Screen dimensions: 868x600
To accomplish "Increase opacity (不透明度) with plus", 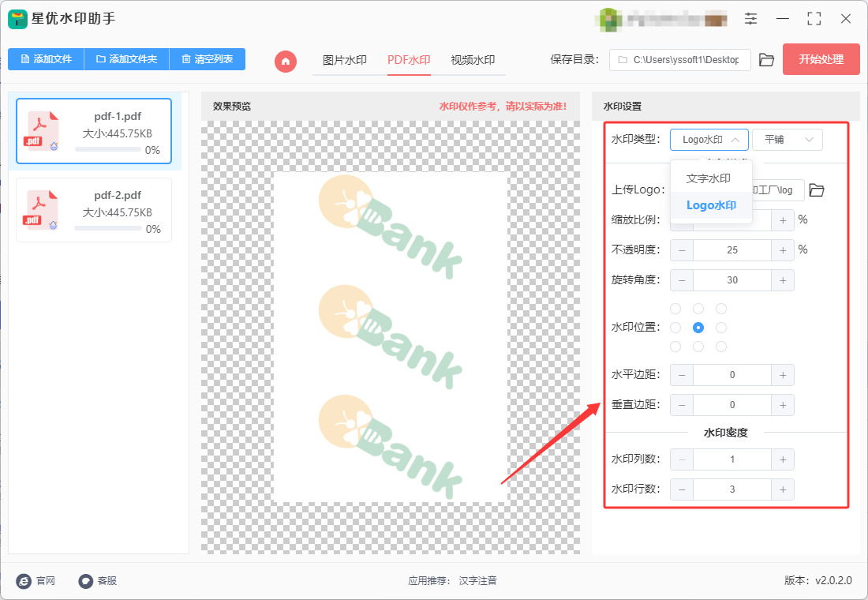I will [783, 250].
